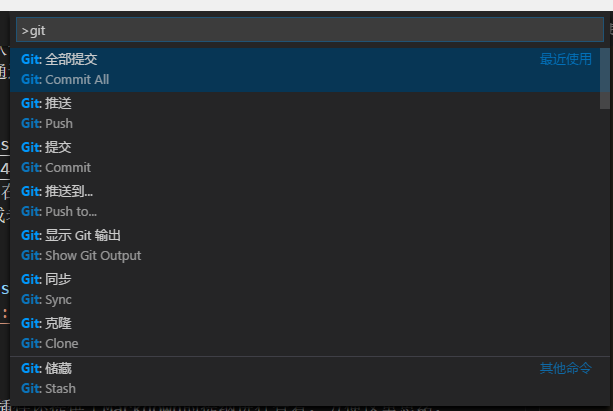Click the Git: 储藏 entry title
Viewport: 613px width, 411px height.
coord(46,368)
